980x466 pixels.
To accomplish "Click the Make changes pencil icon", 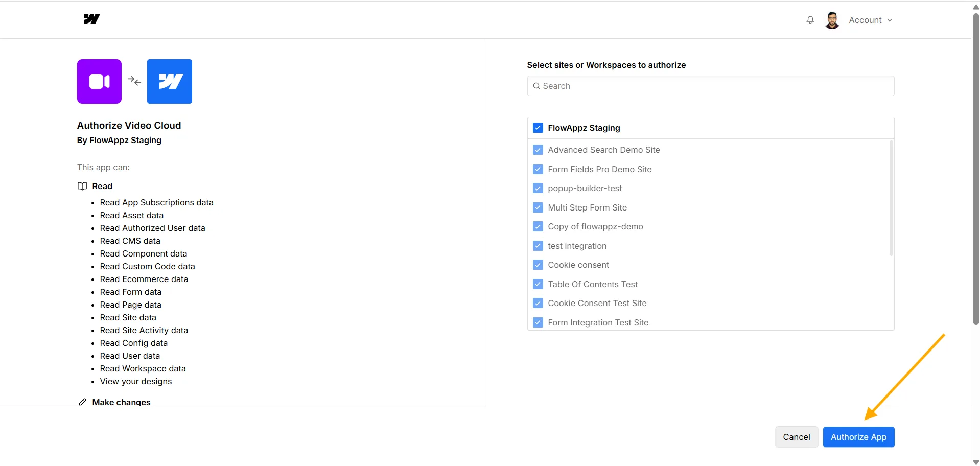I will click(82, 402).
